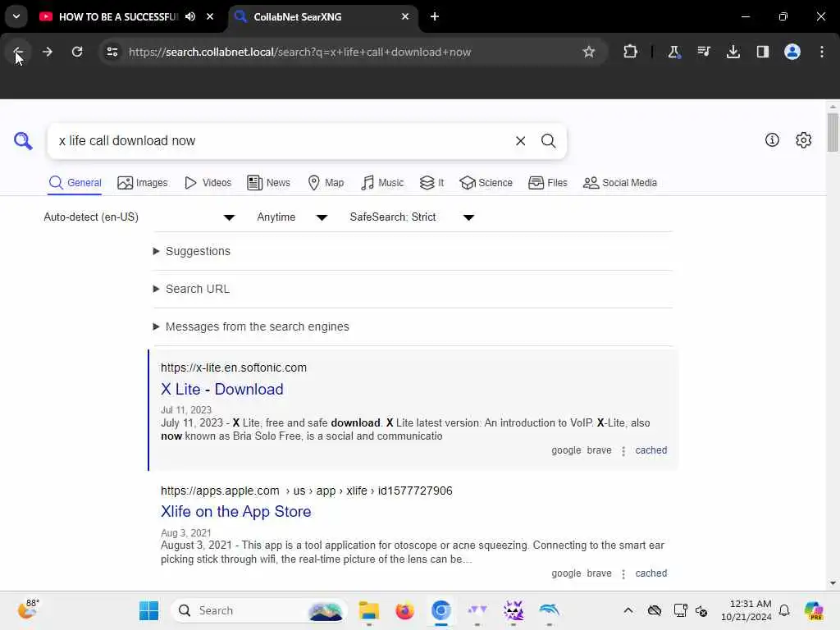Open the SafeSearch Strict dropdown
Screen dimensions: 840x630
pyautogui.click(x=412, y=217)
